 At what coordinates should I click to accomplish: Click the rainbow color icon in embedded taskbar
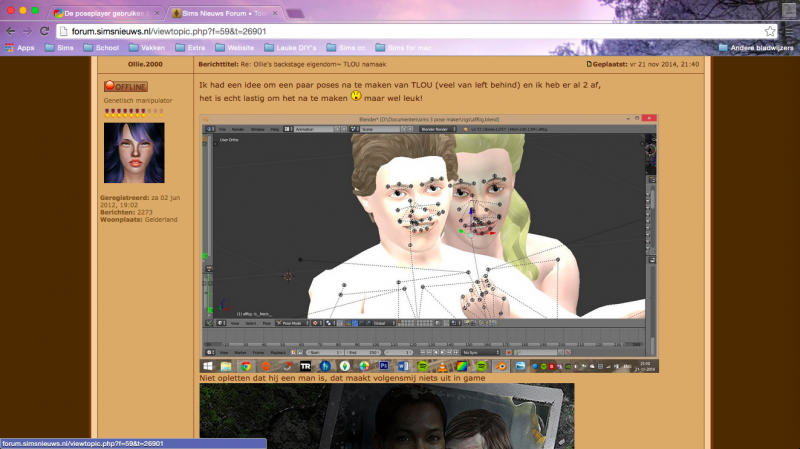(461, 366)
